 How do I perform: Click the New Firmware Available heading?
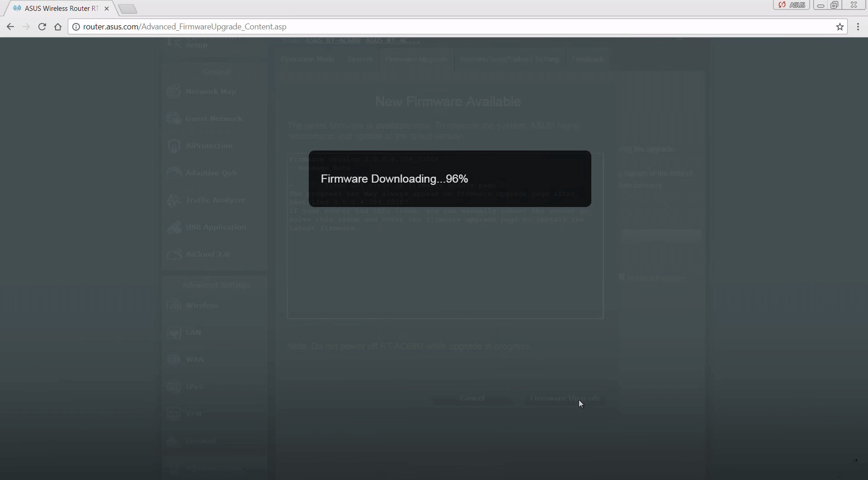point(448,102)
